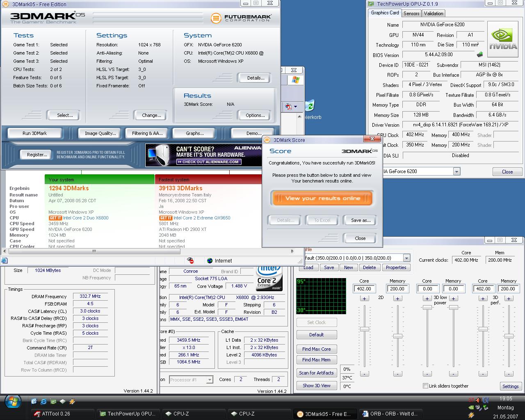Viewport: 525px width, 420px height.
Task: Click the Futuremark Corporation logo
Action: 241,18
